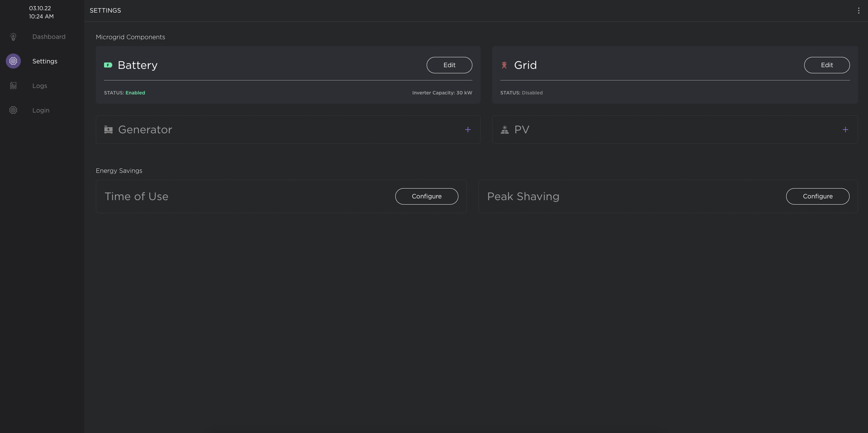Click the Generator icon
The image size is (868, 433).
pyautogui.click(x=108, y=130)
